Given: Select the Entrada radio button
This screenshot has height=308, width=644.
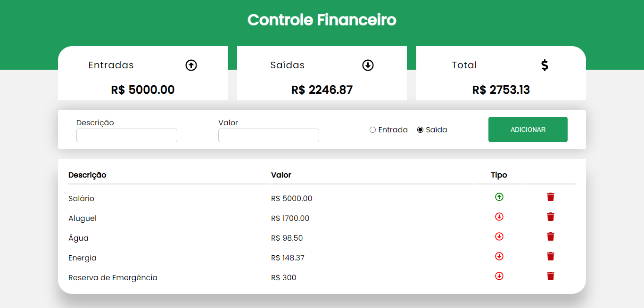Looking at the screenshot, I should point(372,130).
